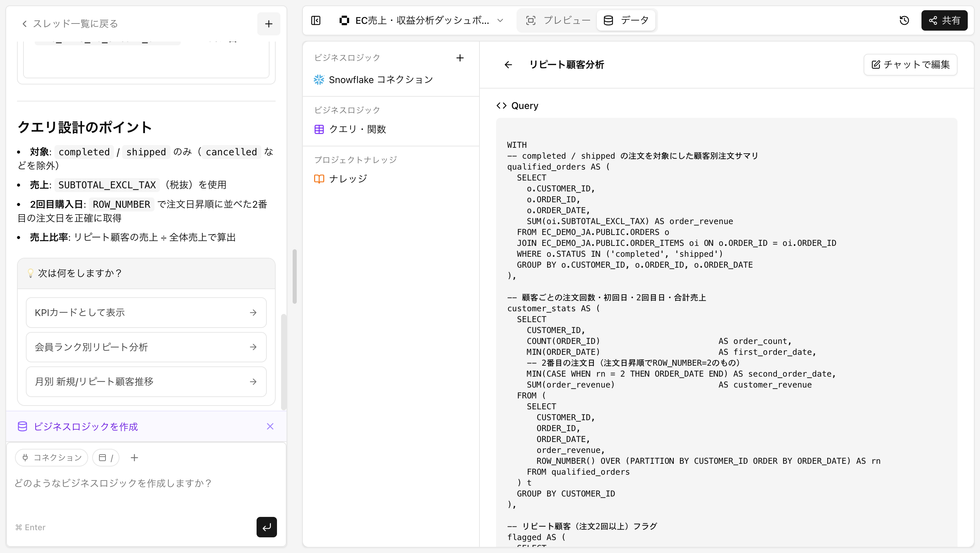Close the ビジネスロジックを作成 banner
The image size is (980, 553).
coord(270,426)
